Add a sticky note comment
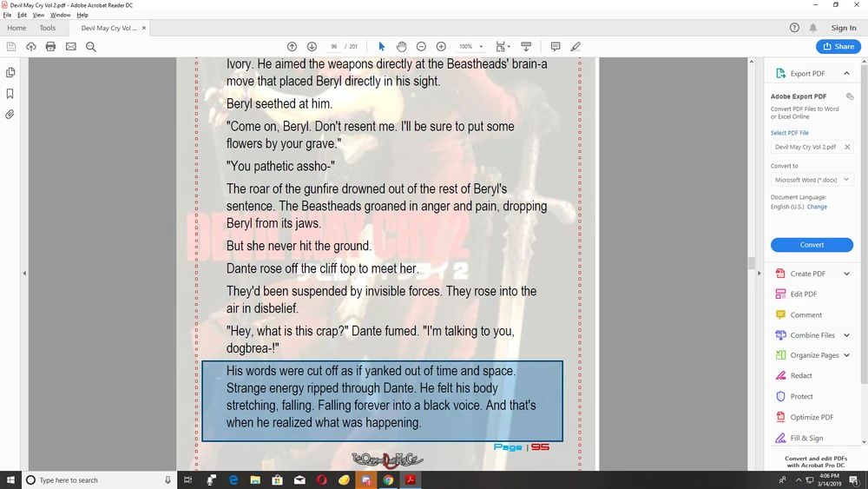Viewport: 868px width, 489px height. click(556, 47)
